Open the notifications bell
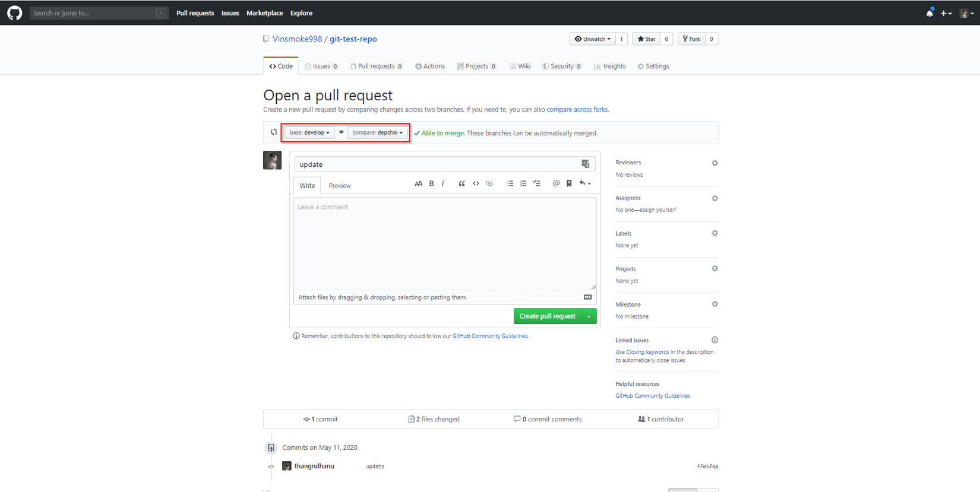The image size is (980, 492). (930, 13)
